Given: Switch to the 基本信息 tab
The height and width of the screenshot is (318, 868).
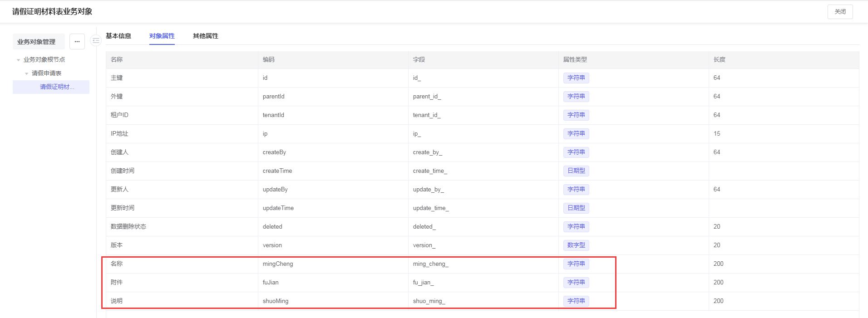Looking at the screenshot, I should click(118, 36).
